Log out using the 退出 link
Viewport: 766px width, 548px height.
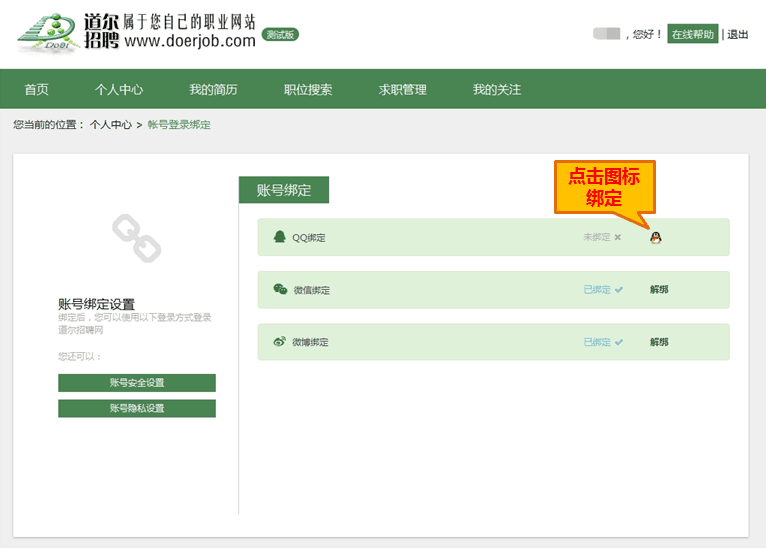point(738,34)
